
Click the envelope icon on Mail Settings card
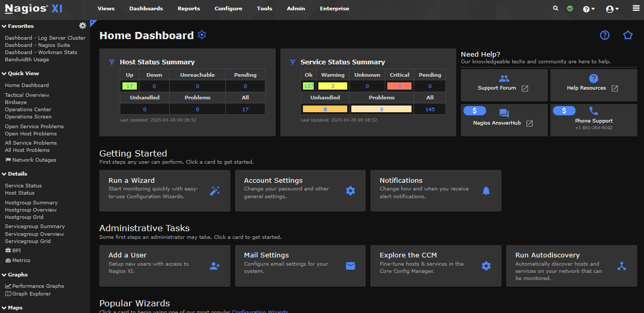click(350, 266)
